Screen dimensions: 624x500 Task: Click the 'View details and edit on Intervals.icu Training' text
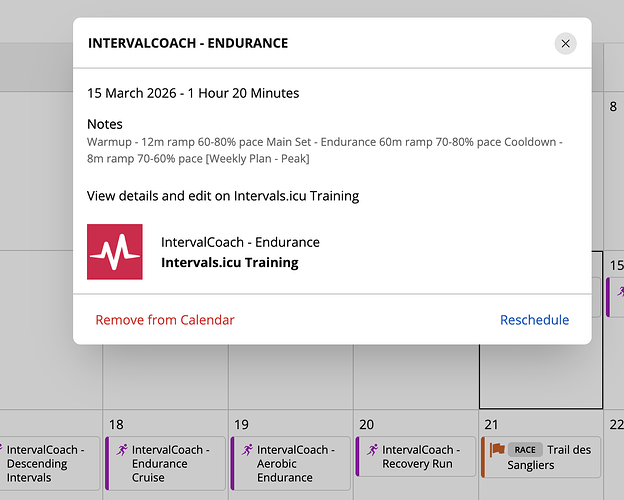pyautogui.click(x=223, y=196)
